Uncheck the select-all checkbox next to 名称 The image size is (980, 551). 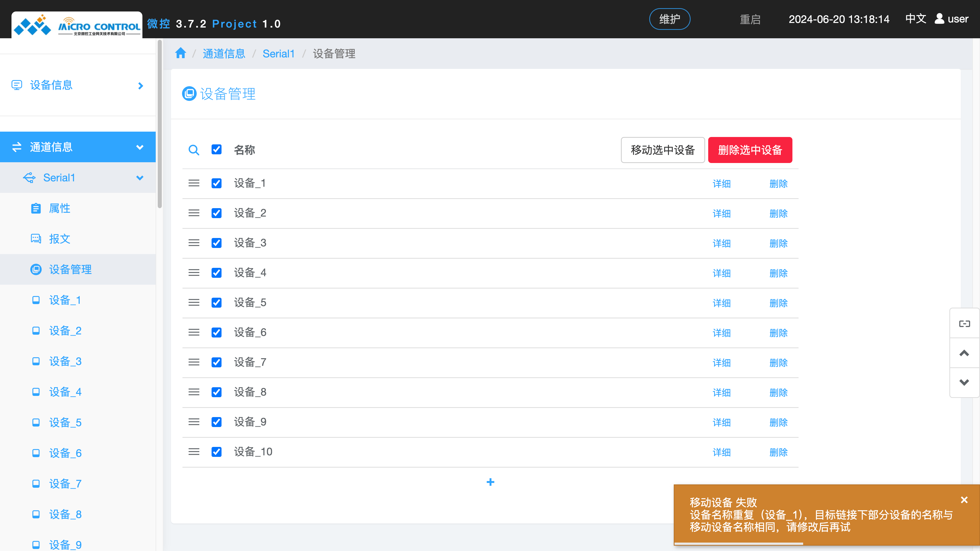pyautogui.click(x=216, y=149)
